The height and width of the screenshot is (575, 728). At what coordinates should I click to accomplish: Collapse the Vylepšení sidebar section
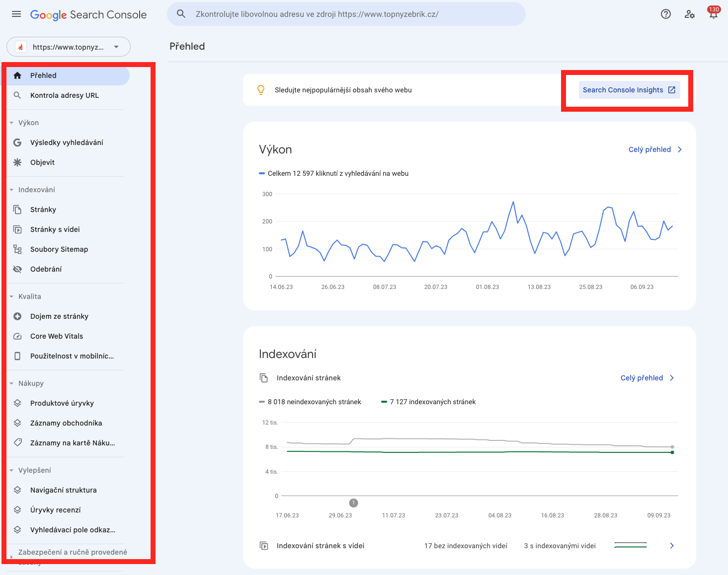[x=11, y=470]
